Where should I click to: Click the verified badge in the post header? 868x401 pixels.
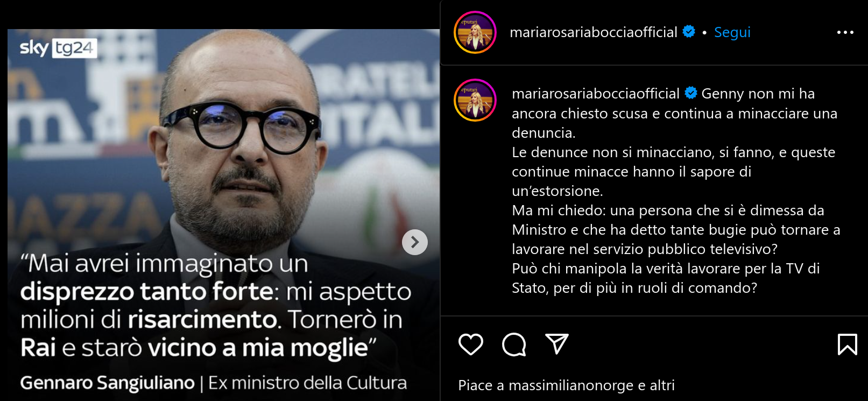pyautogui.click(x=689, y=32)
